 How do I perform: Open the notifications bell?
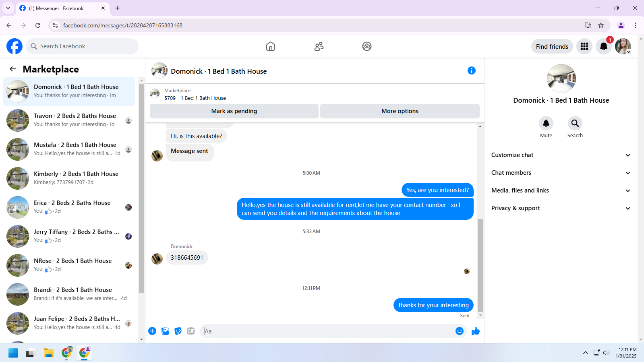click(604, 46)
